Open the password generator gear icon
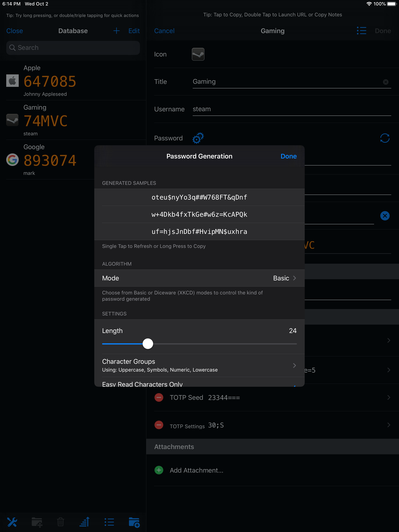 [x=198, y=138]
